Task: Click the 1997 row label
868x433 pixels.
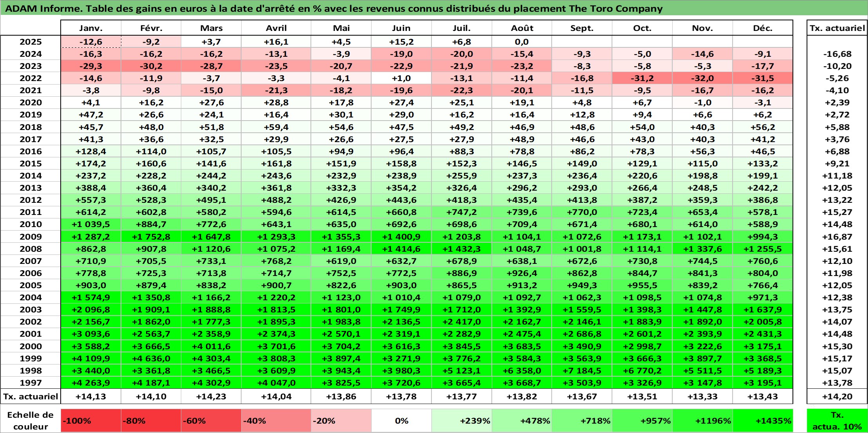Action: pos(31,382)
